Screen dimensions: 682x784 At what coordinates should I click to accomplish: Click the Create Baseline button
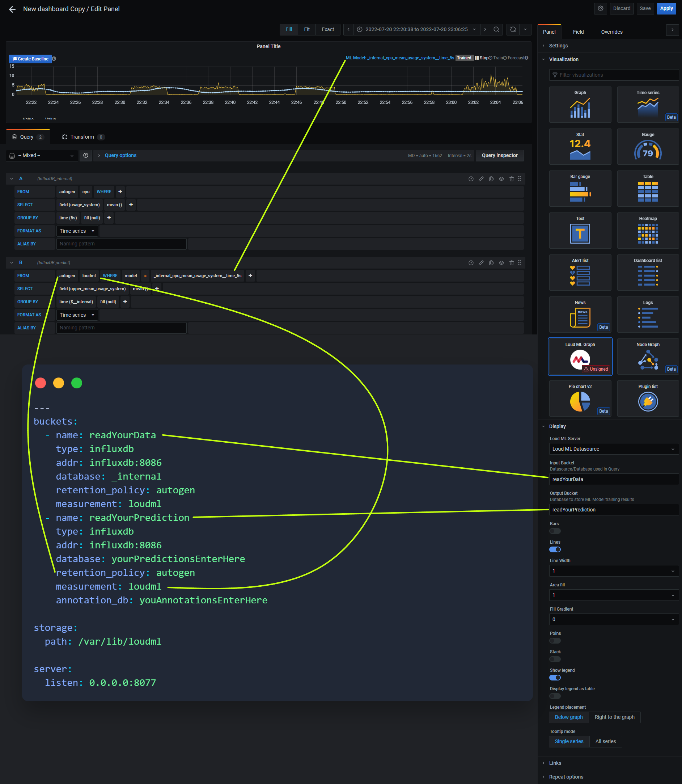[x=30, y=59]
